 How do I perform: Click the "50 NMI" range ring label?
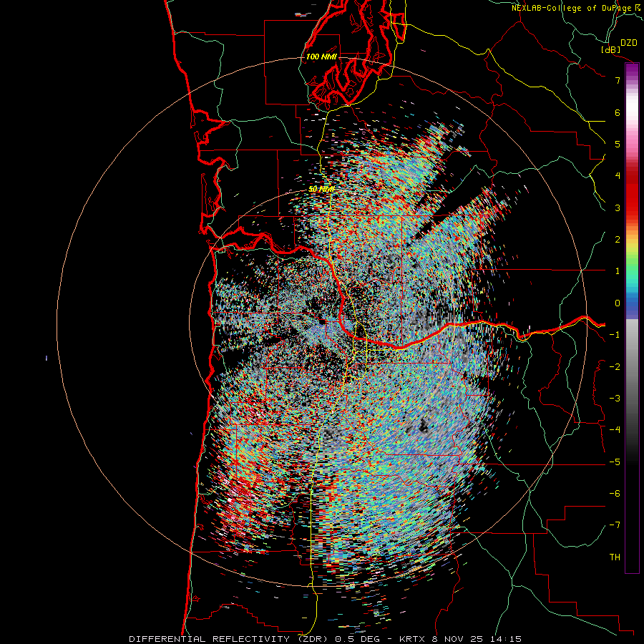point(321,190)
